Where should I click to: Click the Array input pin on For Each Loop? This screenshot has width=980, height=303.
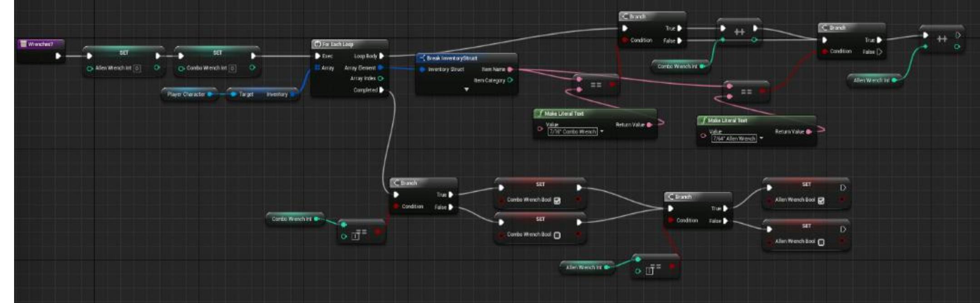[317, 68]
